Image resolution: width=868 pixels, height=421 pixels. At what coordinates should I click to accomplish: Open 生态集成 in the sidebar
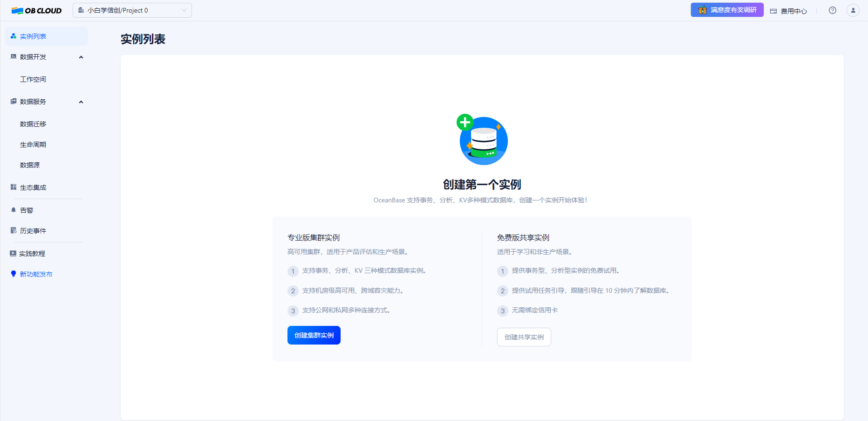coord(33,187)
